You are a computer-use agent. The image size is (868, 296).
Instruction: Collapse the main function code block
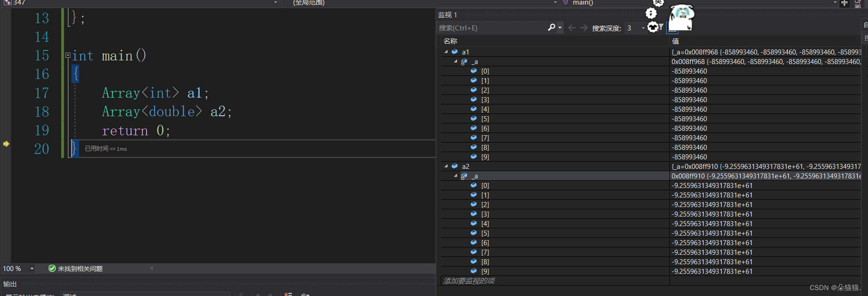(x=68, y=55)
